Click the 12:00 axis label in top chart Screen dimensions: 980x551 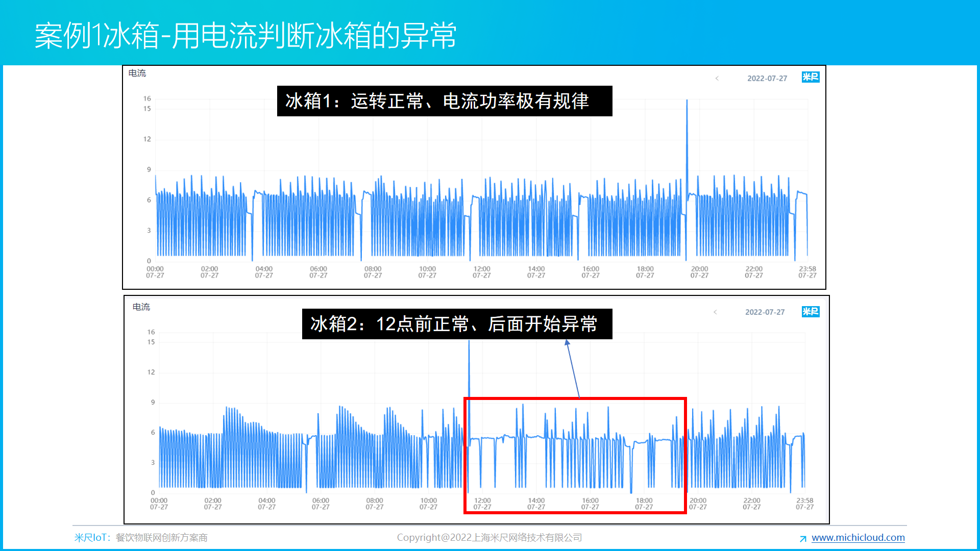(481, 272)
